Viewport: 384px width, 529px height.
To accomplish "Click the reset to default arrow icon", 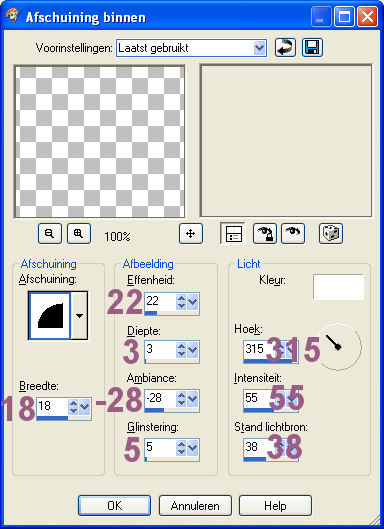I will (x=285, y=48).
